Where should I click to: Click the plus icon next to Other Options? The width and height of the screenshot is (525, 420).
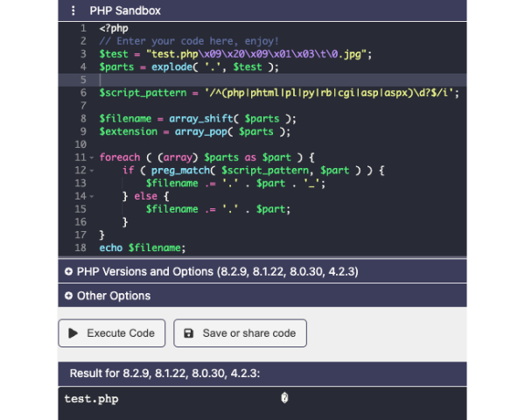[68, 296]
